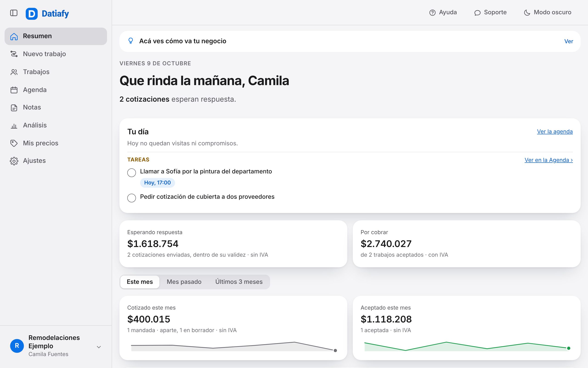This screenshot has width=588, height=368.
Task: Open the Esperando respuesta card
Action: click(233, 244)
